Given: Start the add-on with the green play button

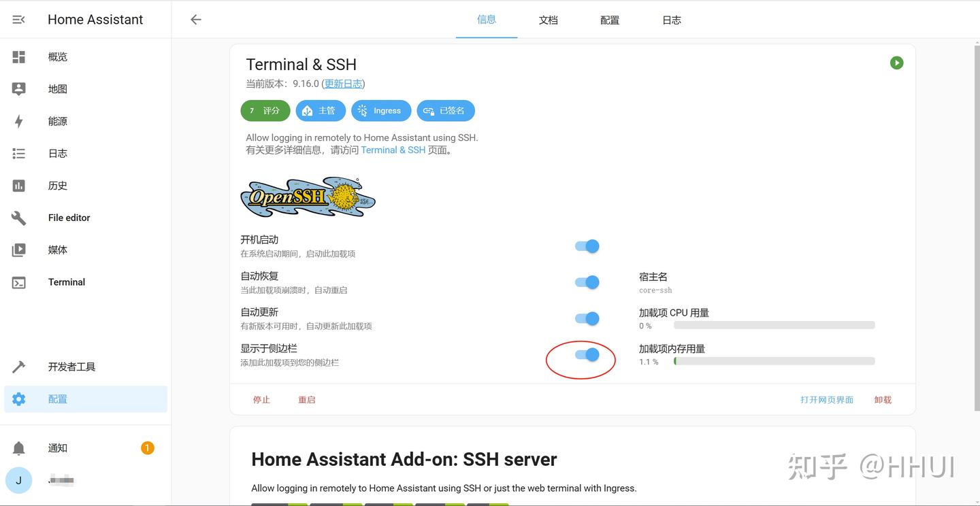Looking at the screenshot, I should (x=896, y=62).
